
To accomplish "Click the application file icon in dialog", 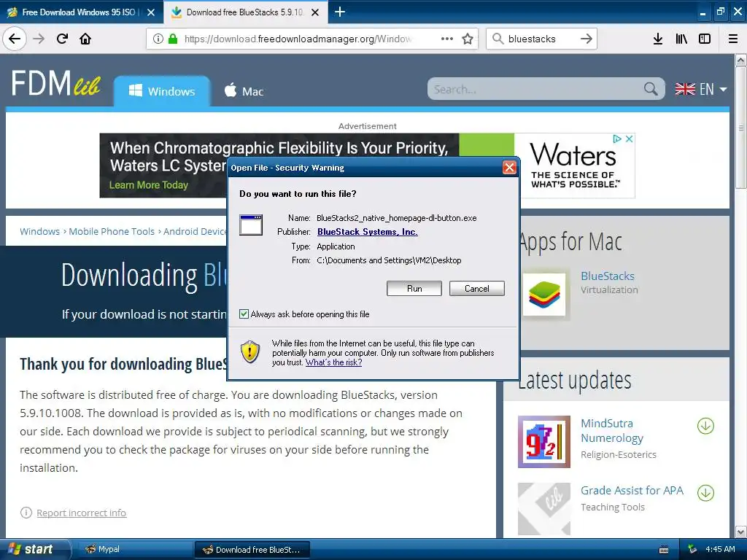I will click(x=251, y=225).
